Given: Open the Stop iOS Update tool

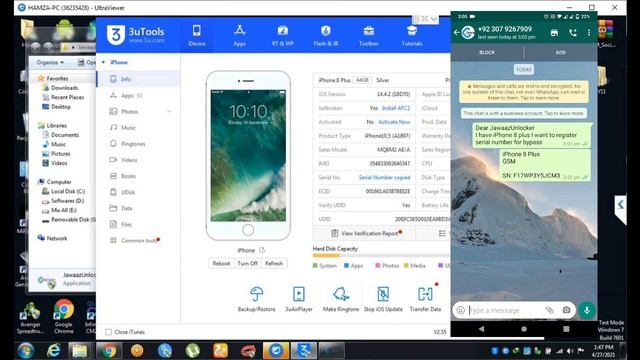Looking at the screenshot, I should pos(383,299).
